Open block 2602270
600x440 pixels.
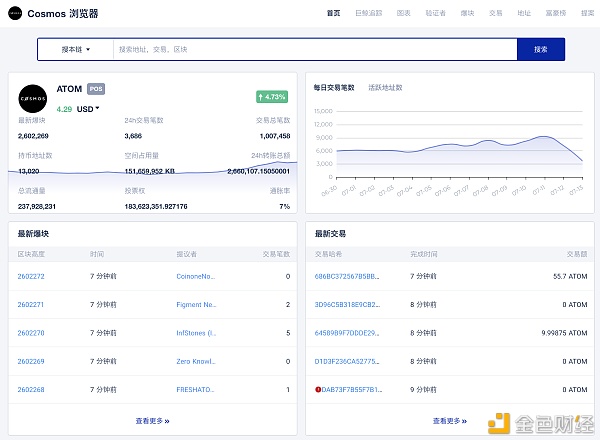[x=31, y=333]
